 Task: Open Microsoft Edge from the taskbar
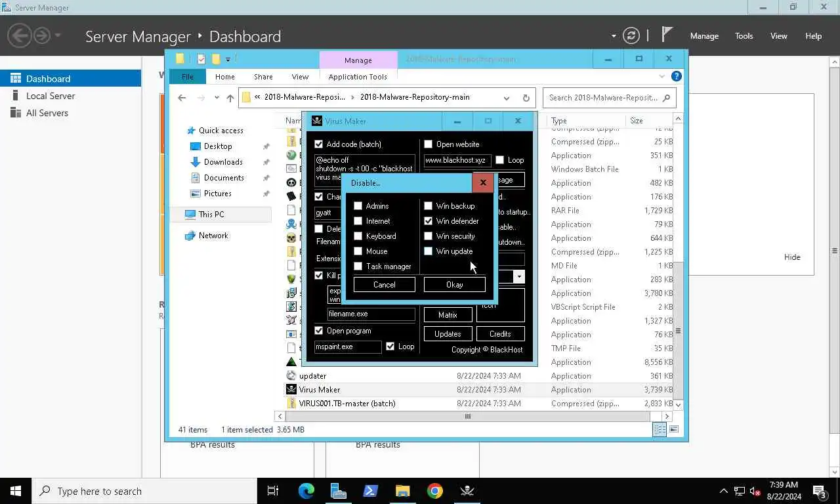[x=306, y=491]
